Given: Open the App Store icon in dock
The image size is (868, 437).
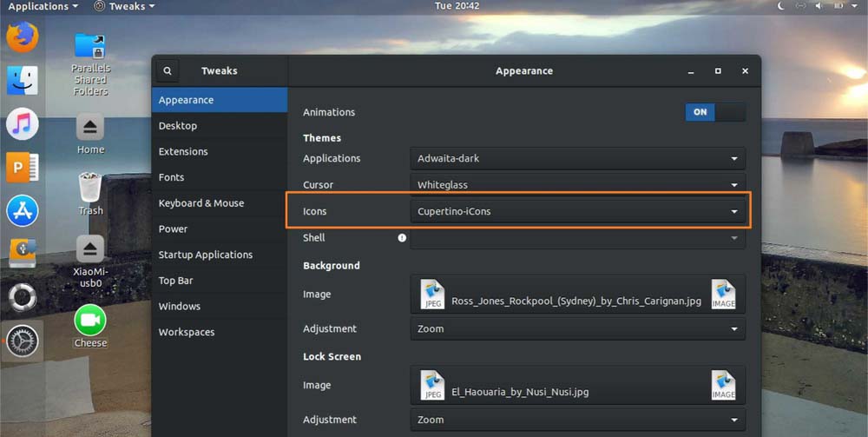Looking at the screenshot, I should pyautogui.click(x=23, y=210).
